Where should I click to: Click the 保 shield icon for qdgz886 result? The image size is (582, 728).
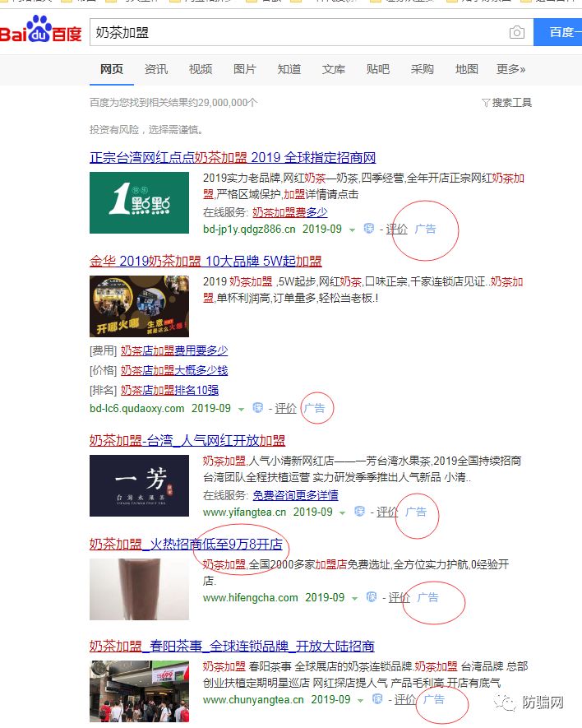369,229
